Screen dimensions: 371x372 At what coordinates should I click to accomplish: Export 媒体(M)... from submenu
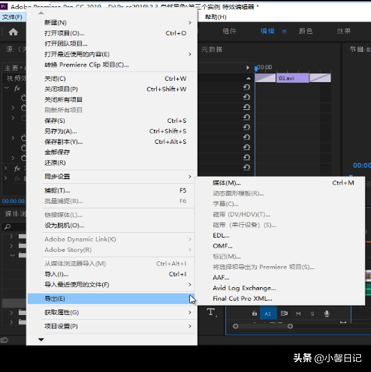point(280,183)
